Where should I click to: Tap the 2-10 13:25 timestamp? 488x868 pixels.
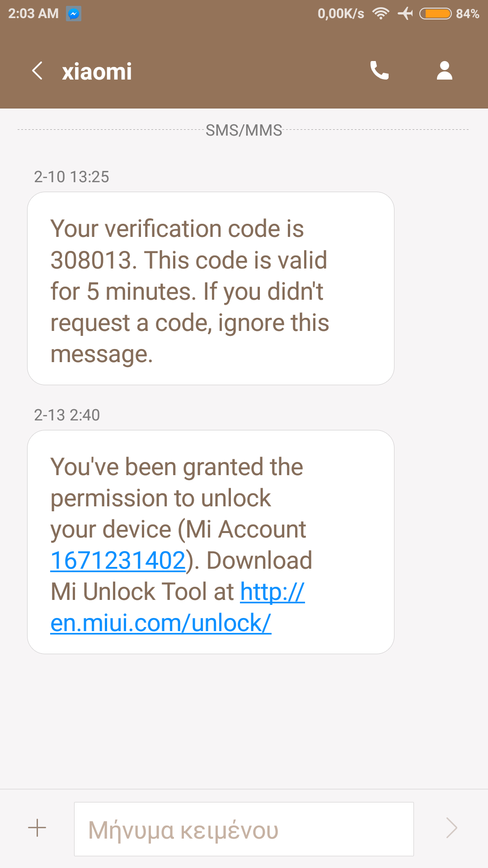click(71, 177)
